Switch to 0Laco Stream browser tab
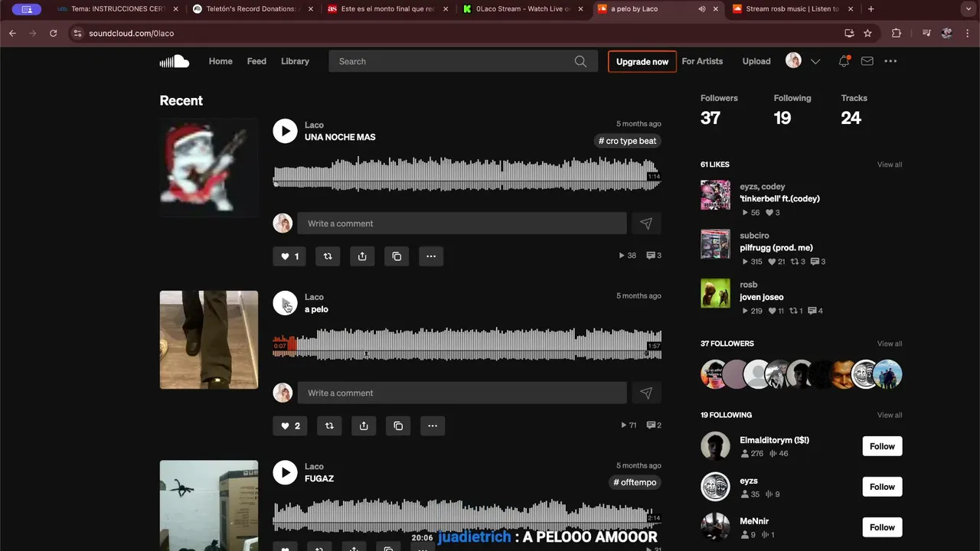This screenshot has width=980, height=551. 523,9
